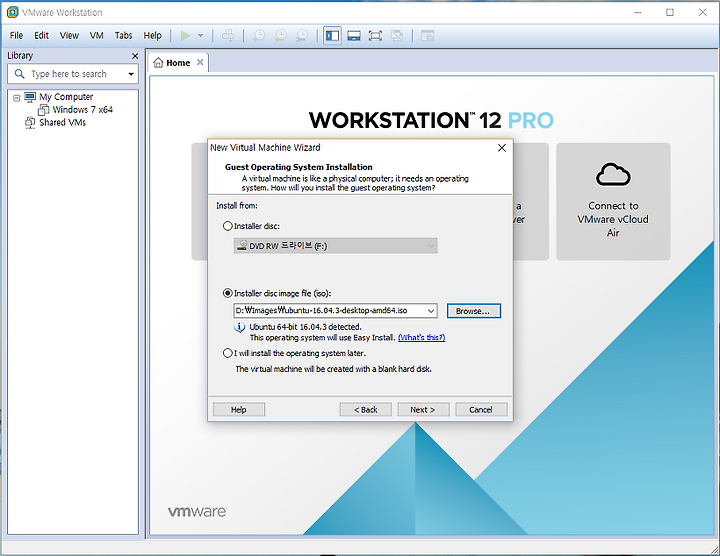Select Windows 7 x64 in library tree
The image size is (720, 556).
(82, 110)
